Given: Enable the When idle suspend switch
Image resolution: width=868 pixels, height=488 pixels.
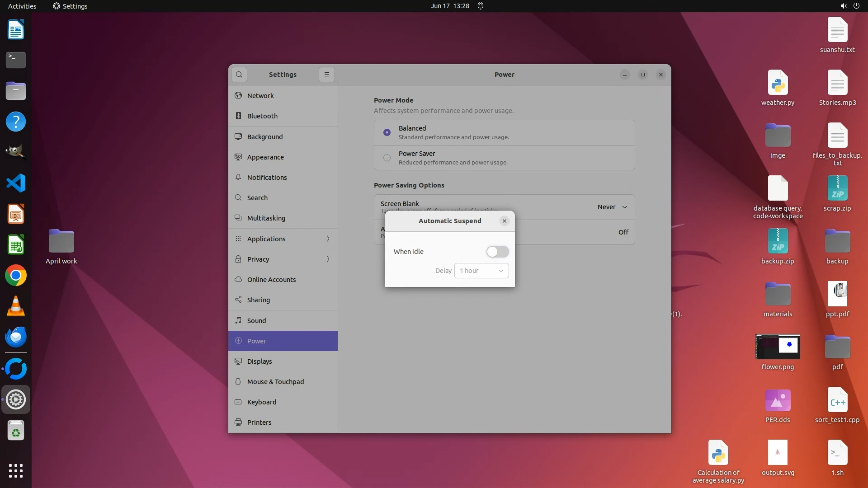Looking at the screenshot, I should (x=497, y=252).
